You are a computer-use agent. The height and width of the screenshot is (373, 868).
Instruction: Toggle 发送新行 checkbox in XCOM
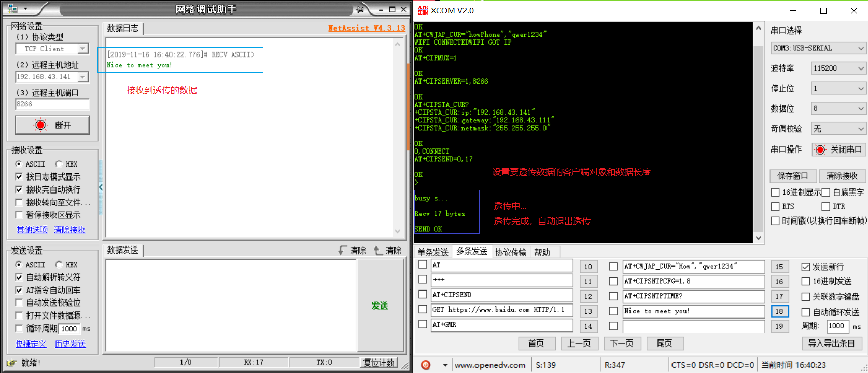click(805, 267)
